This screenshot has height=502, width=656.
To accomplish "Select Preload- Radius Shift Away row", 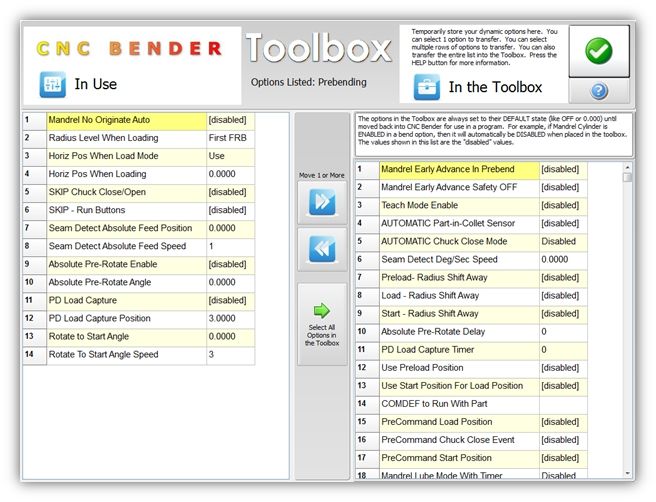I will [x=472, y=277].
